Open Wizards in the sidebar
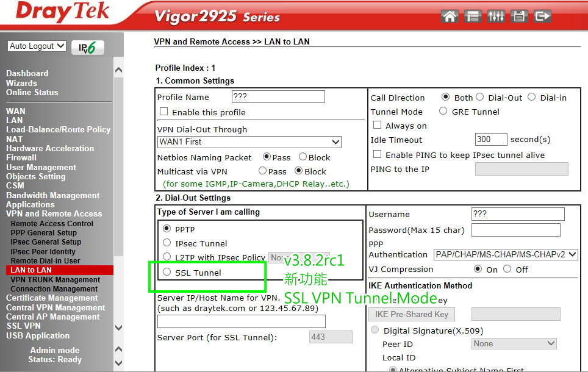This screenshot has width=588, height=372. tap(21, 83)
